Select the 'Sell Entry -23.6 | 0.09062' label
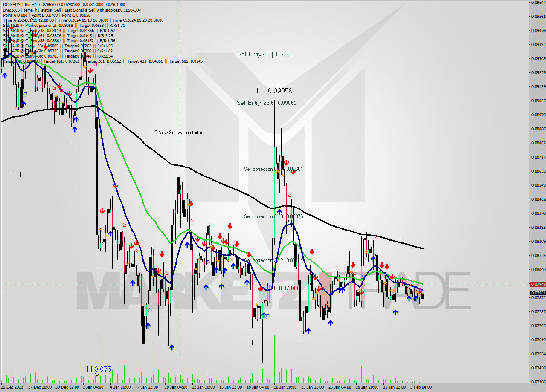Viewport: 546px width, 392px height. click(267, 103)
